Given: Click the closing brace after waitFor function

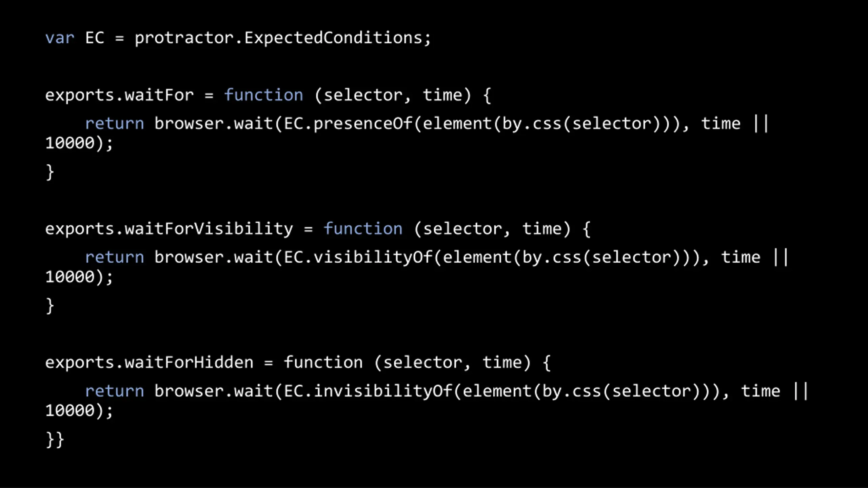Looking at the screenshot, I should point(50,172).
